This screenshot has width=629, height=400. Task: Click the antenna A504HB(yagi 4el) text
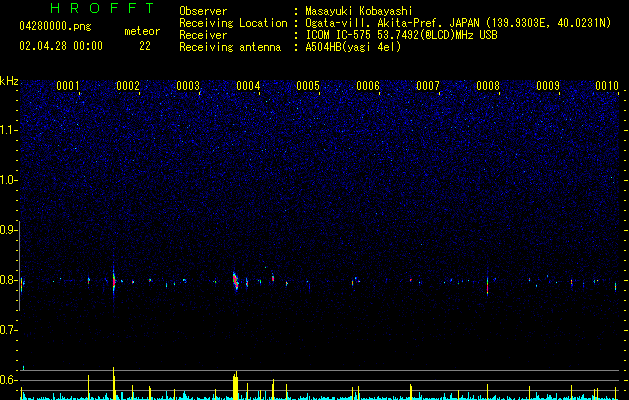click(x=353, y=47)
